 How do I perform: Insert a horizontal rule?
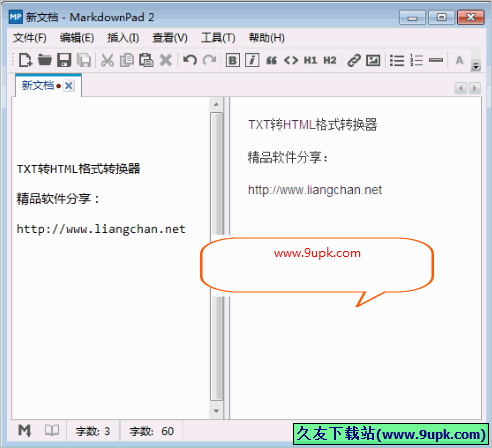(436, 60)
